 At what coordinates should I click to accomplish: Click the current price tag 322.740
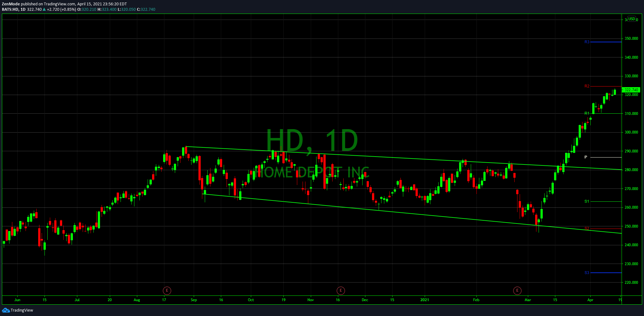point(631,90)
